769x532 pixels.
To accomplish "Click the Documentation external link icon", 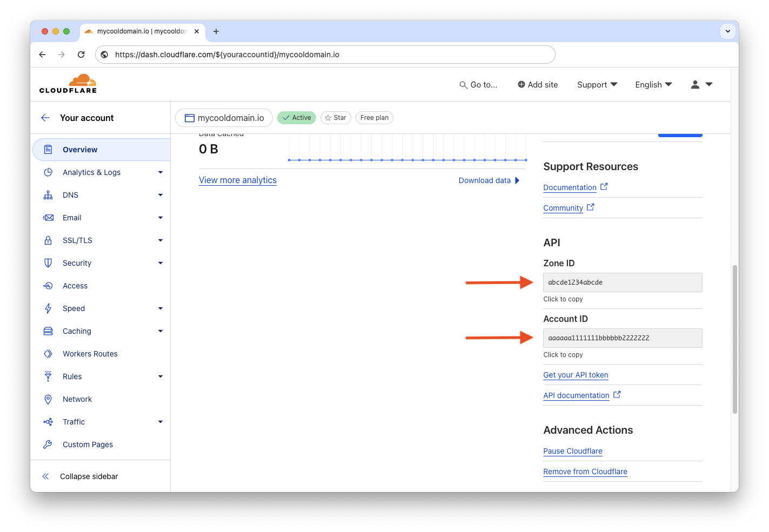I will click(604, 186).
